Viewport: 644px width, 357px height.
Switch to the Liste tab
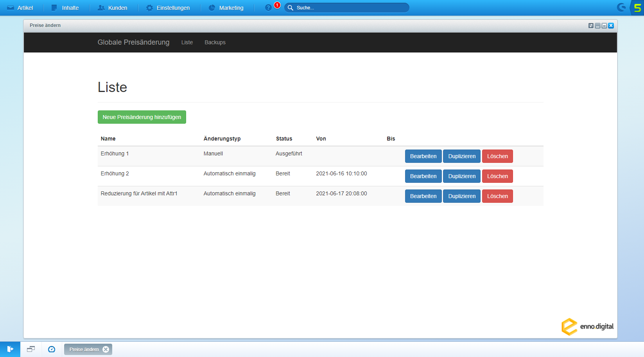click(x=187, y=42)
